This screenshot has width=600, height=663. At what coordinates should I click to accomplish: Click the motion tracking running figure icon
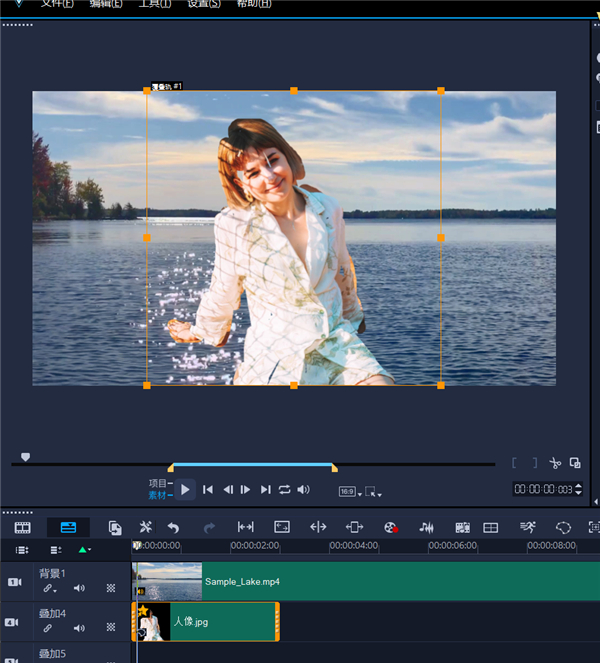click(x=527, y=527)
